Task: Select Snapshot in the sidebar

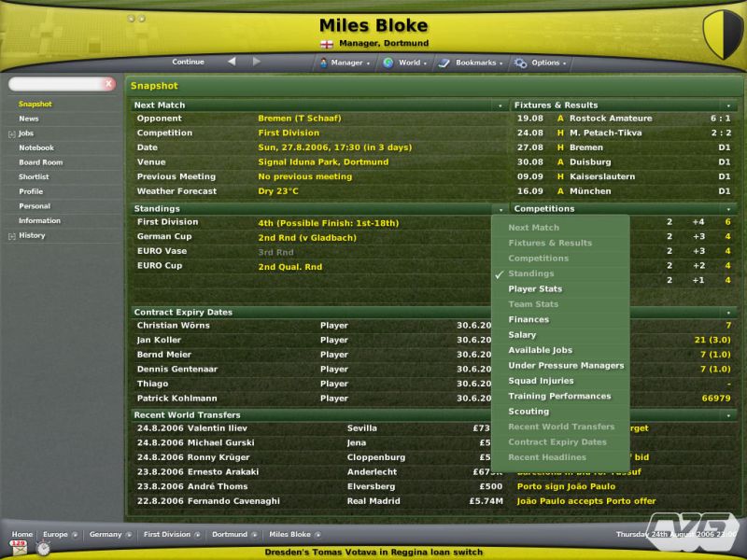Action: 35,105
